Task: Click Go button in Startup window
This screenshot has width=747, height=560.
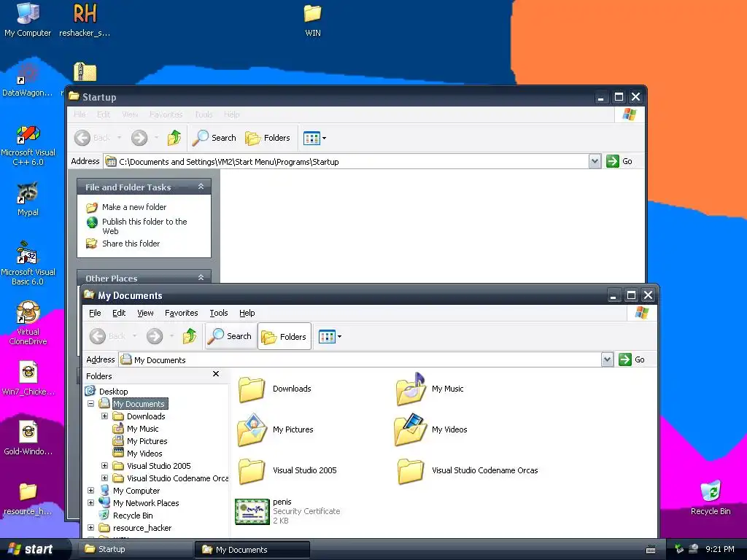Action: (x=619, y=161)
